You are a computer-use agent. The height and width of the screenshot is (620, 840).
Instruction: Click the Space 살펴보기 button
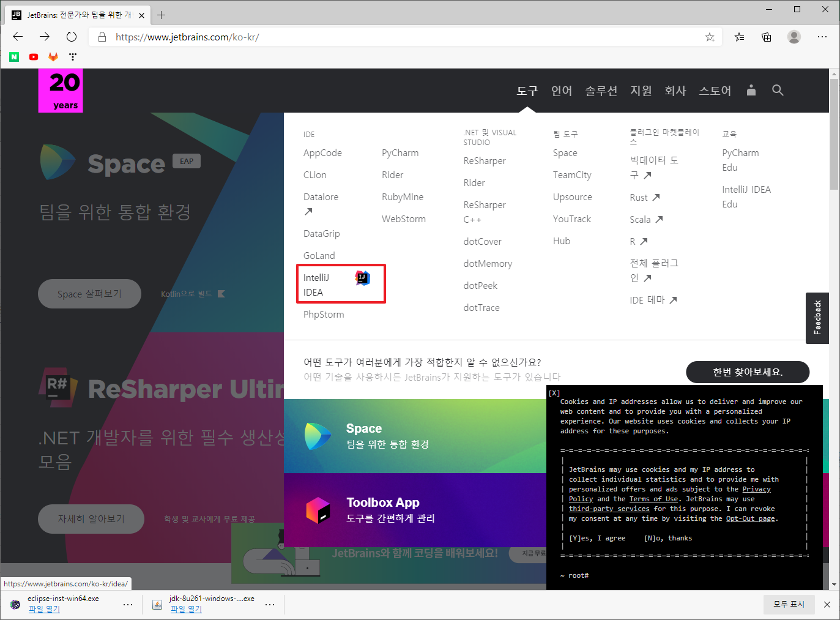[x=89, y=294]
